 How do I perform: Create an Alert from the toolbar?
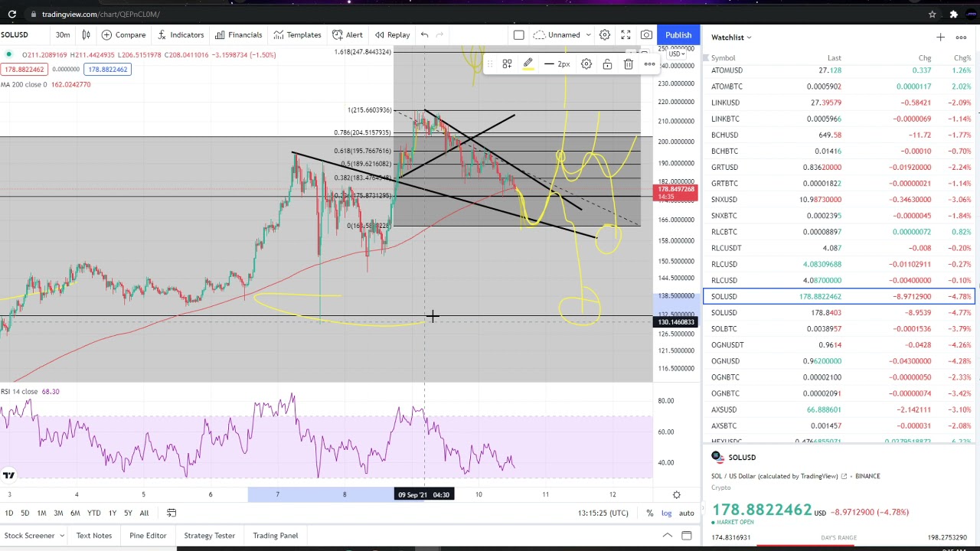[347, 34]
